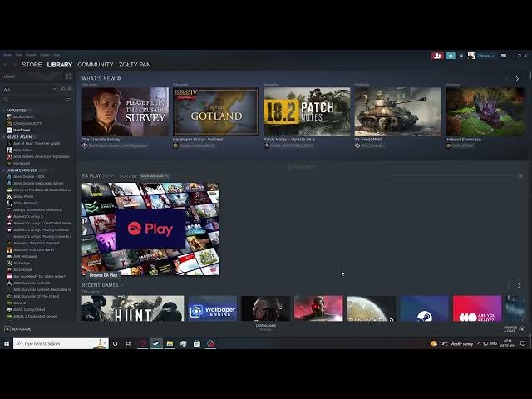Screen dimensions: 532x399
Task: Collapse the Never Again category
Action: pos(3,136)
